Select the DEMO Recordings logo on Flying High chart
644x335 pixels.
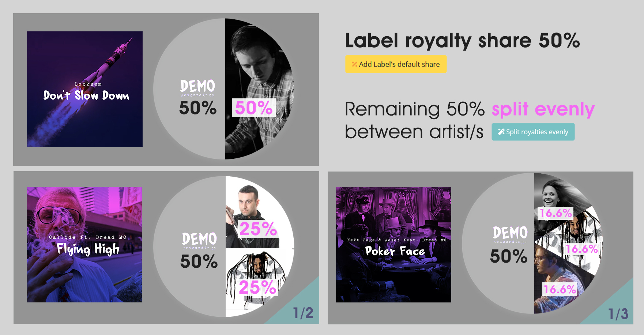(199, 238)
